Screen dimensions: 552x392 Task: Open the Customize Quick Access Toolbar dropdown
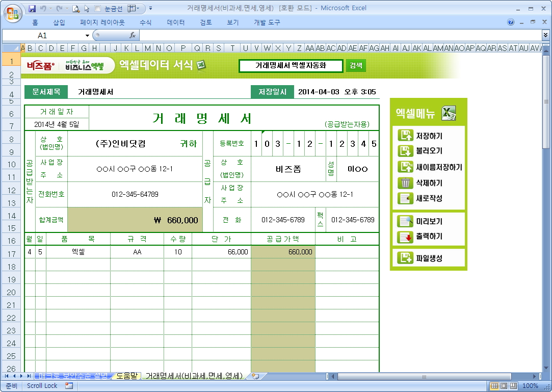click(150, 9)
